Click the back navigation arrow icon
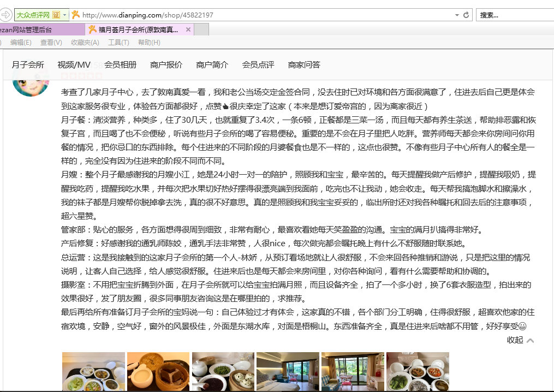The width and height of the screenshot is (554, 392). (7, 15)
